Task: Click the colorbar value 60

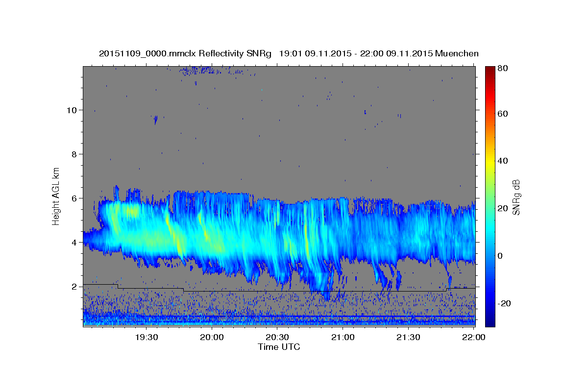Action: point(502,114)
